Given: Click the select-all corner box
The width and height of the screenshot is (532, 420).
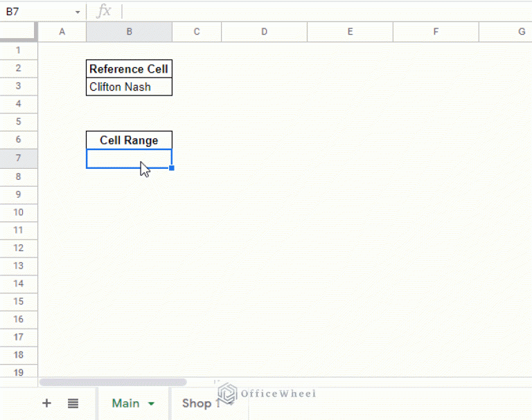Looking at the screenshot, I should 18,31.
